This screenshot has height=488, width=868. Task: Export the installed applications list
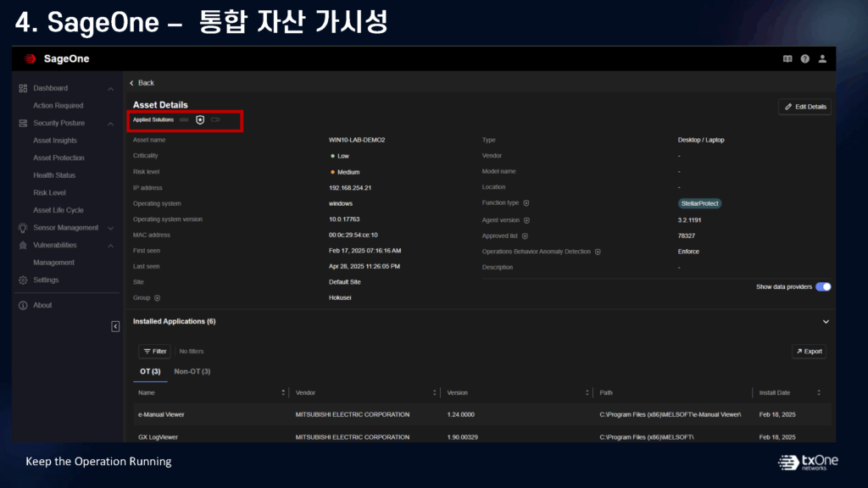point(808,351)
